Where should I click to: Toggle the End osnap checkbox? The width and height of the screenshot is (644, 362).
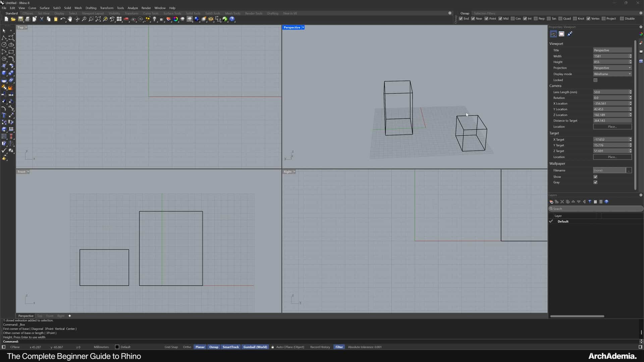click(x=461, y=18)
